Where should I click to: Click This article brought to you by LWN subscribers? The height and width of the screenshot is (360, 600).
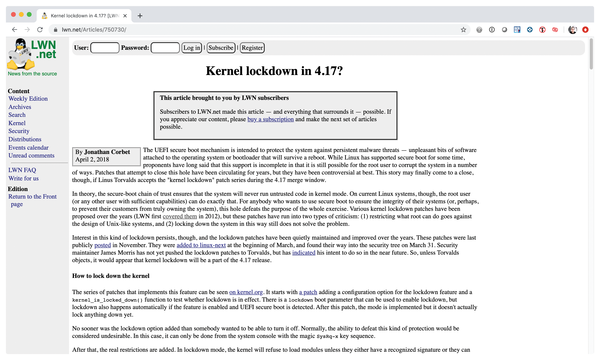pyautogui.click(x=224, y=98)
